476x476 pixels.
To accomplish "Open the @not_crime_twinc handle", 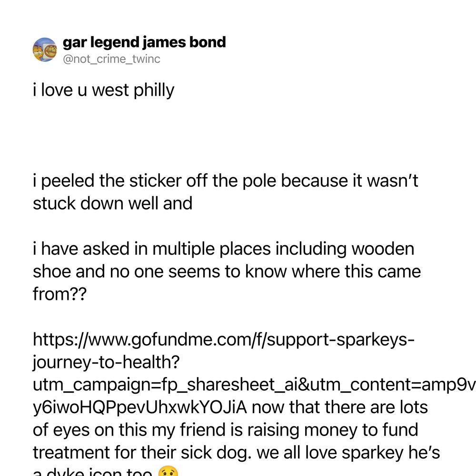I will tap(111, 59).
